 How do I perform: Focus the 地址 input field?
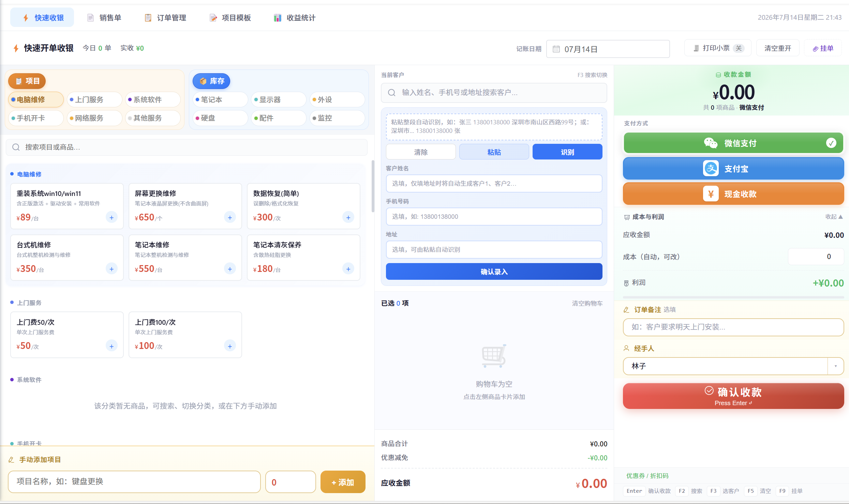(x=494, y=250)
